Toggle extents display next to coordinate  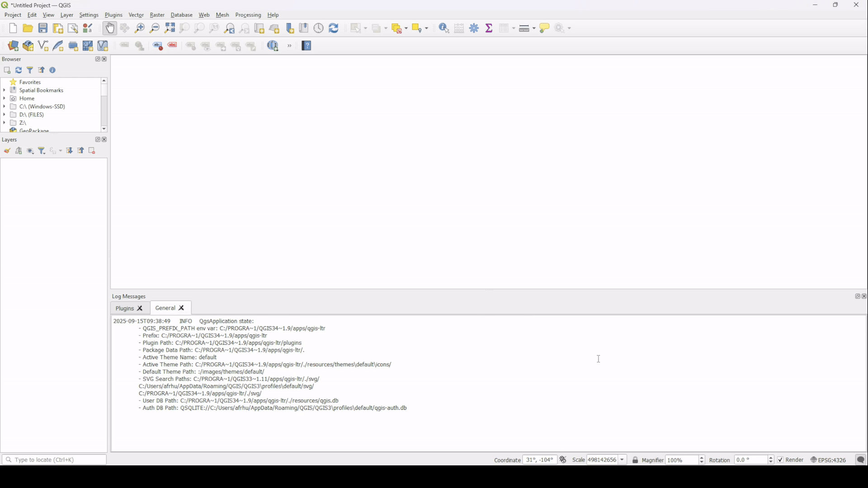tap(563, 460)
